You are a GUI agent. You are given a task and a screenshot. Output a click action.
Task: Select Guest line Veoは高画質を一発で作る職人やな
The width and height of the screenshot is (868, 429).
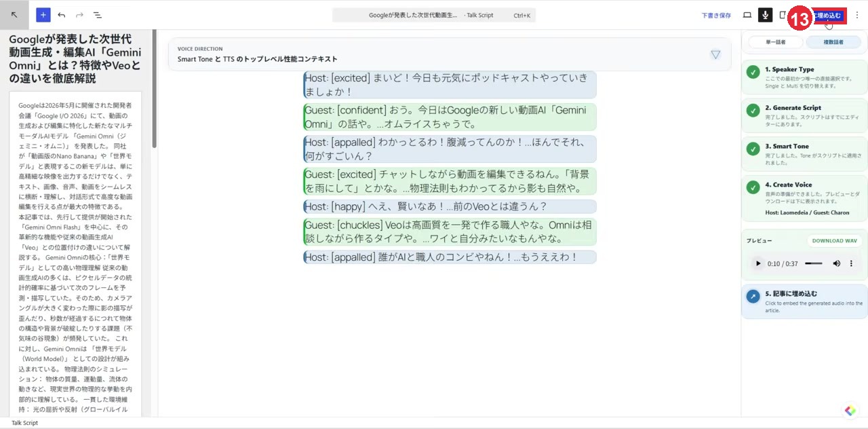(450, 231)
